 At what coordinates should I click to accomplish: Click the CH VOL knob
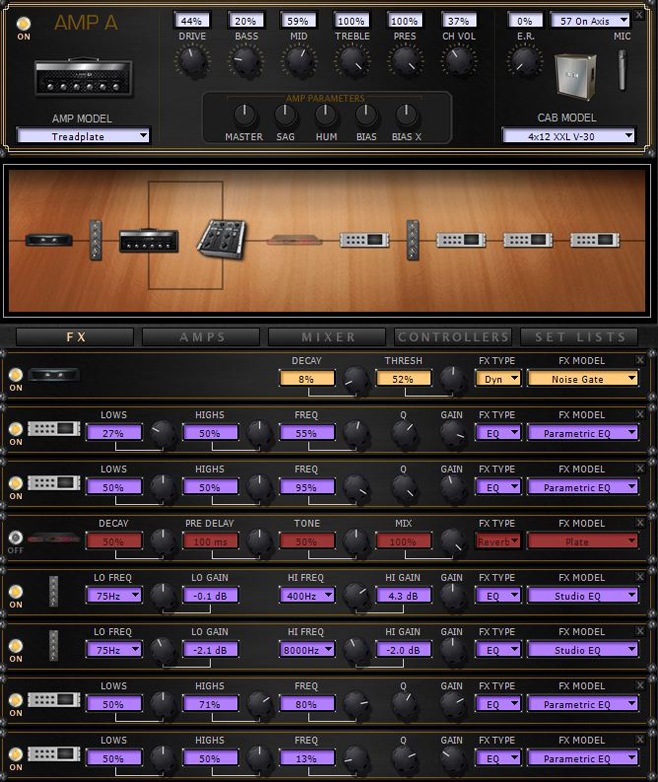pyautogui.click(x=458, y=61)
